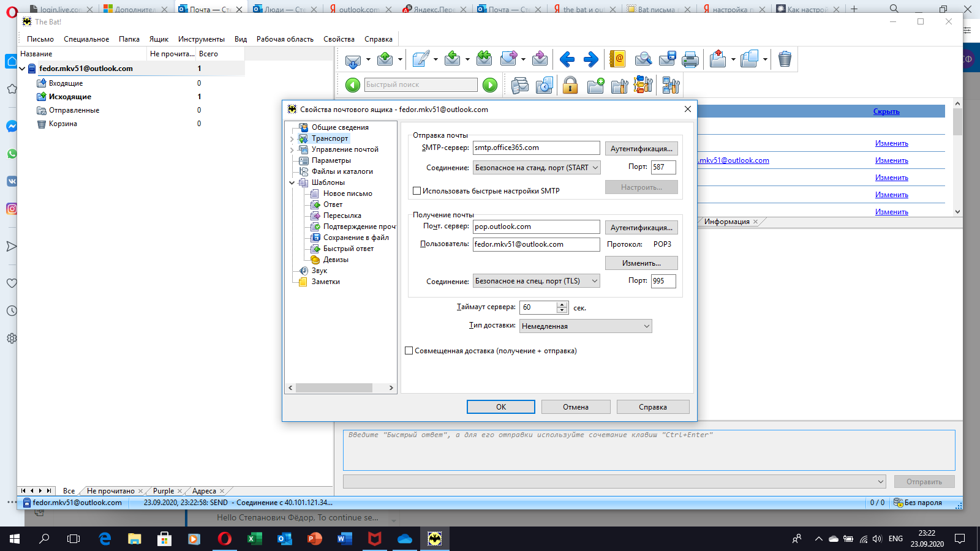This screenshot has width=980, height=551.
Task: Open the Ящик menu
Action: tap(159, 39)
